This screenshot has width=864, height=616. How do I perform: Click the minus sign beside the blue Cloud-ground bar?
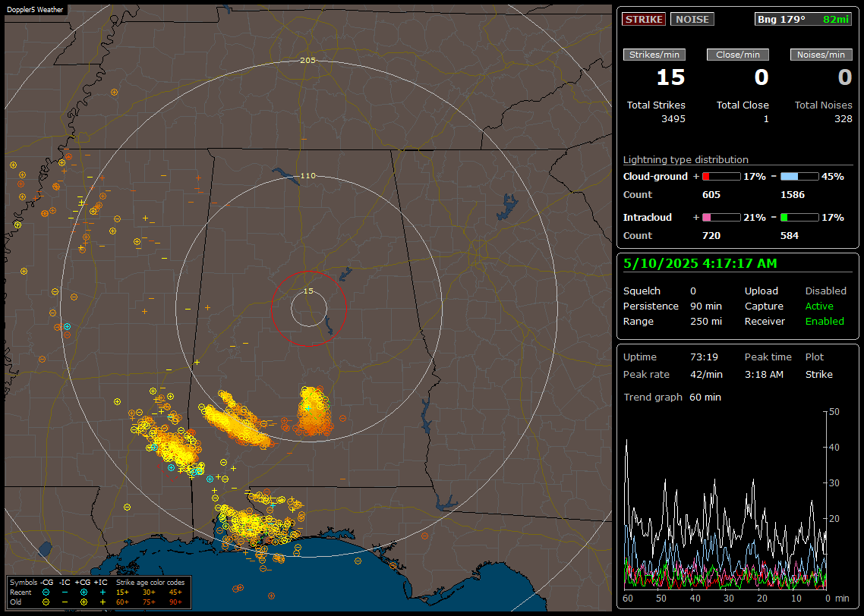[x=774, y=177]
